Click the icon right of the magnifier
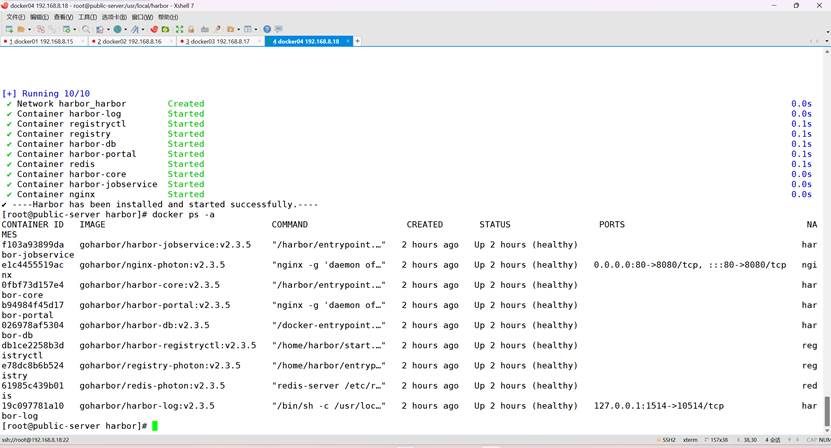 [x=100, y=29]
